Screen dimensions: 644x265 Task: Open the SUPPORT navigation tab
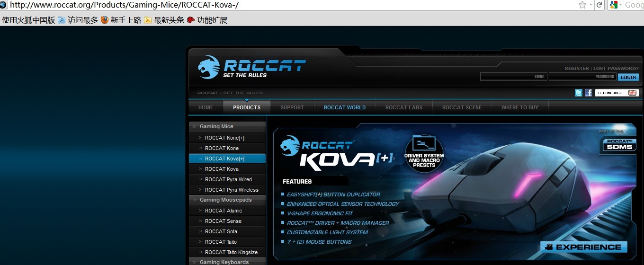[292, 107]
